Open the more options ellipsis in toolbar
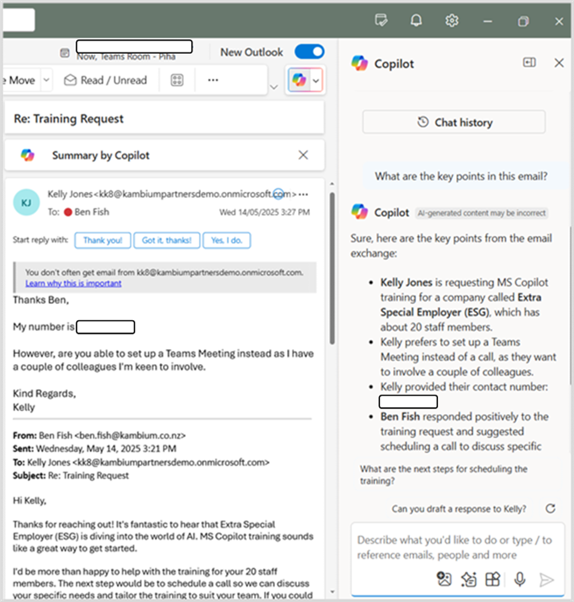This screenshot has height=602, width=574. pos(213,80)
